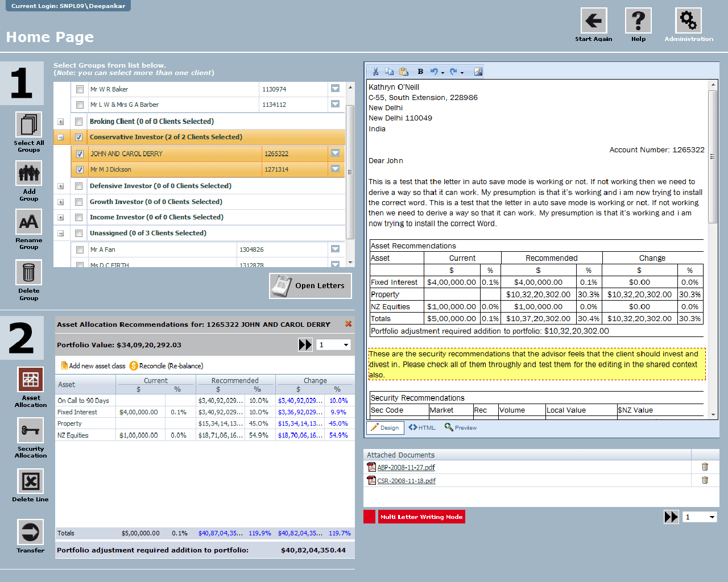728x582 pixels.
Task: Click the red Multi Letter Writing Mode indicator
Action: point(421,517)
